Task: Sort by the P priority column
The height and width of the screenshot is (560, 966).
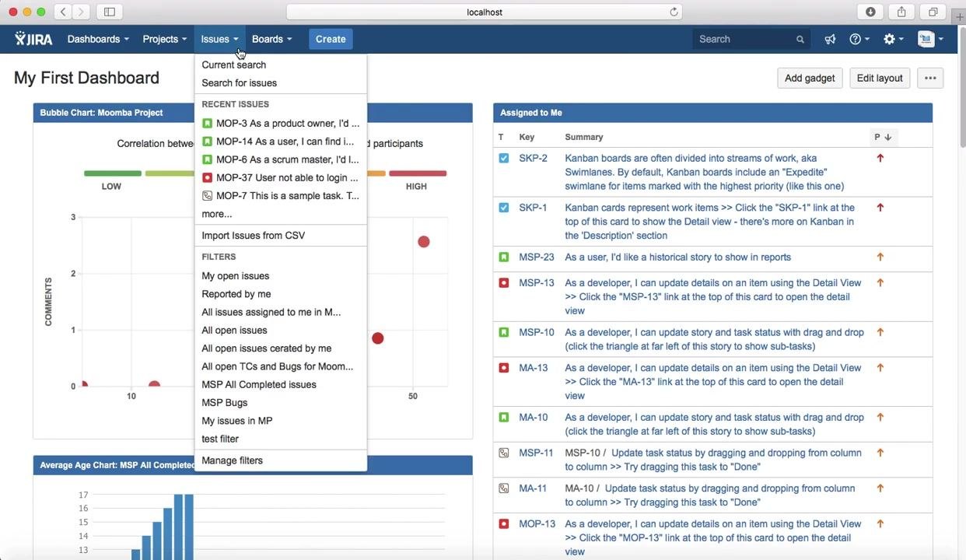Action: pyautogui.click(x=882, y=137)
